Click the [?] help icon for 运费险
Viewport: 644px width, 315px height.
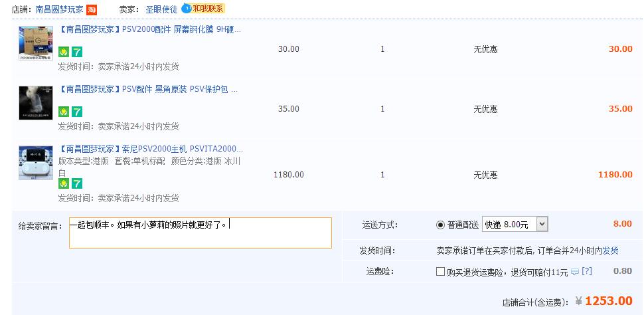pyautogui.click(x=586, y=271)
